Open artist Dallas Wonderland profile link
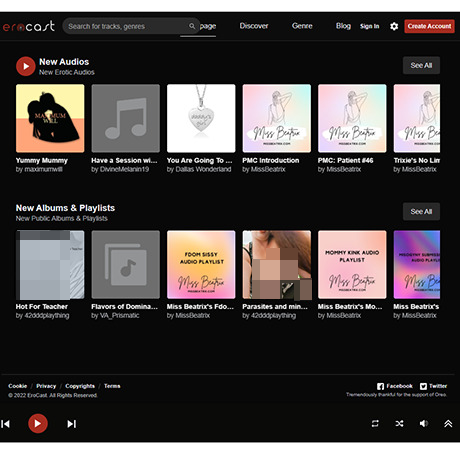This screenshot has width=460, height=460. (203, 169)
